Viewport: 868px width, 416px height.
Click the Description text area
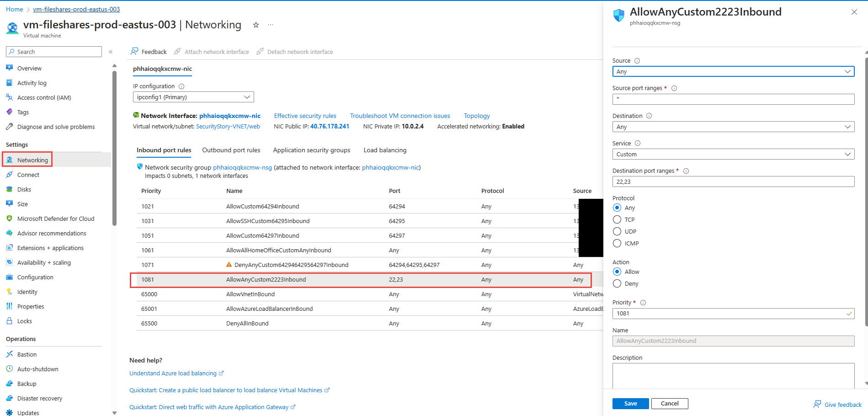pyautogui.click(x=733, y=376)
